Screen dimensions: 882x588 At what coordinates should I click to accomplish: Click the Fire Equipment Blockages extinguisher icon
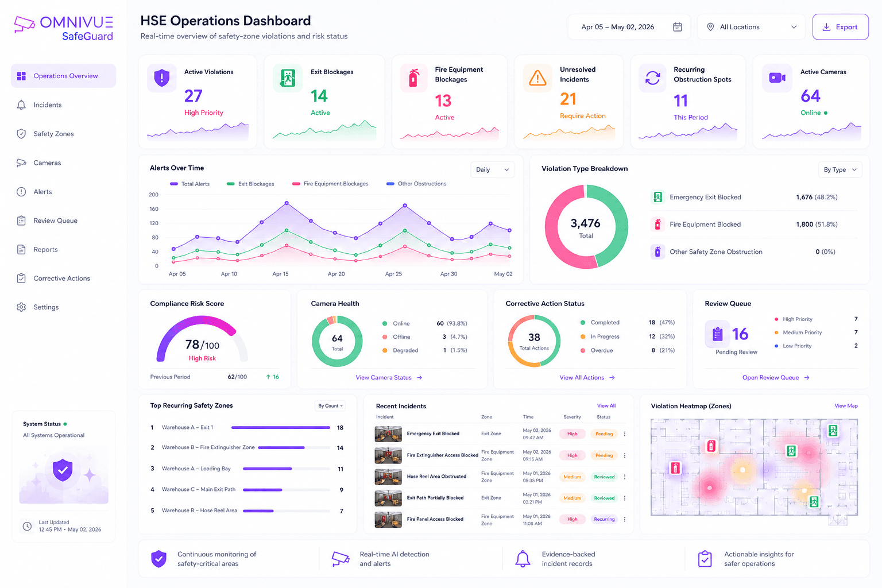[413, 78]
